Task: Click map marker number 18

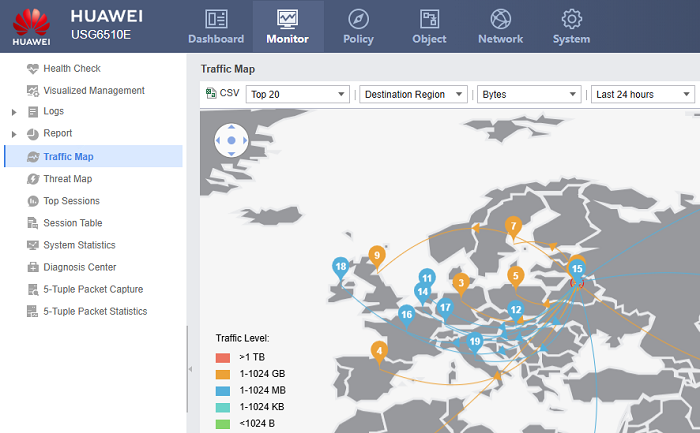Action: pos(341,268)
